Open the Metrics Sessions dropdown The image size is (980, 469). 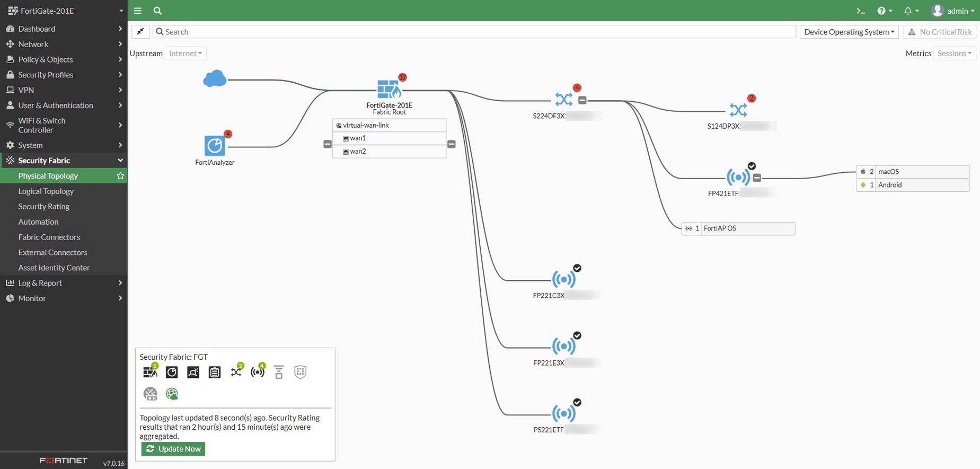(955, 54)
